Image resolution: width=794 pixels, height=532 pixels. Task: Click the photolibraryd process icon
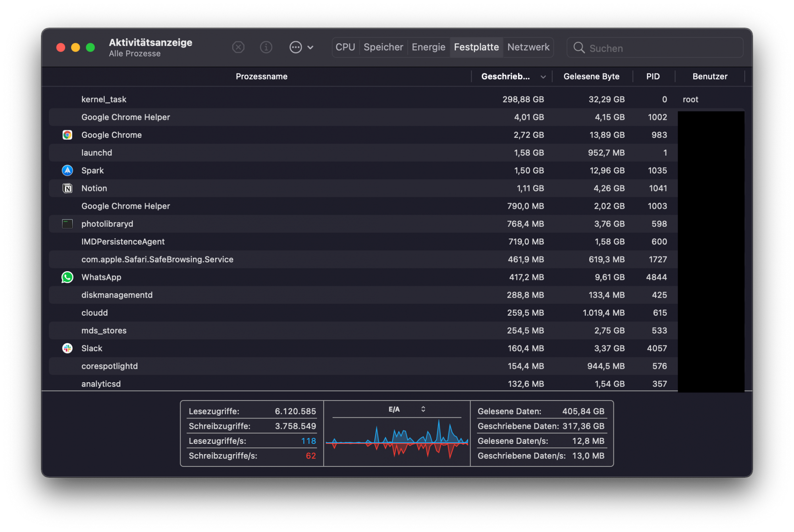click(x=67, y=224)
